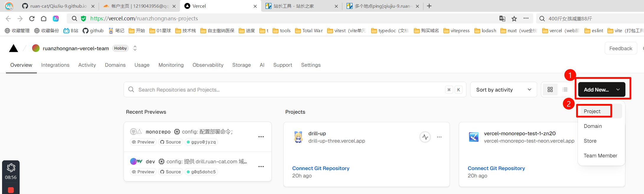Choose Domain from Add New menu

(x=600, y=126)
